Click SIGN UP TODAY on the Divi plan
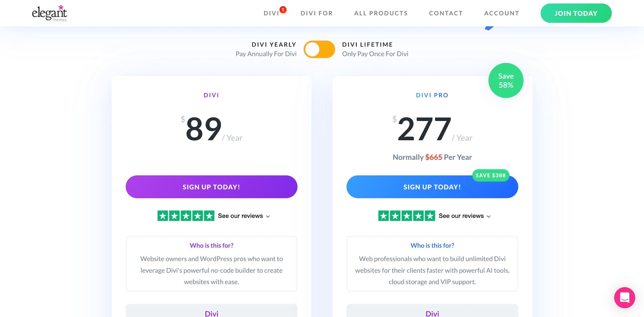Viewport: 644px width, 317px height. pyautogui.click(x=211, y=187)
